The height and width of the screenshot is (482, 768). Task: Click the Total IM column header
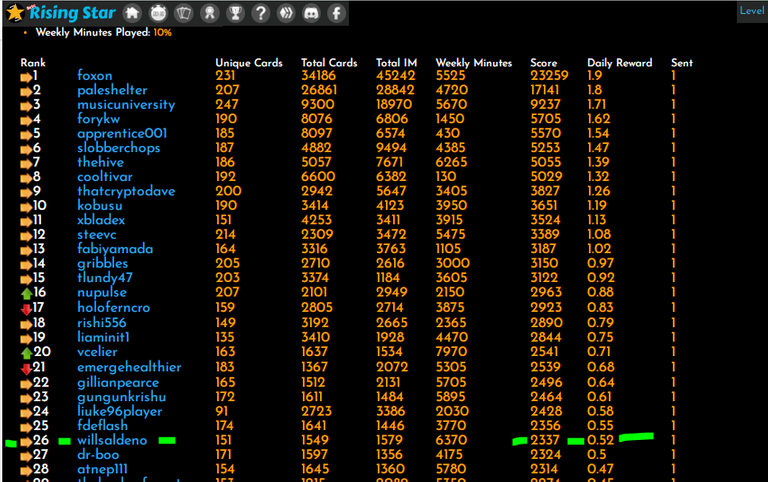[x=396, y=63]
